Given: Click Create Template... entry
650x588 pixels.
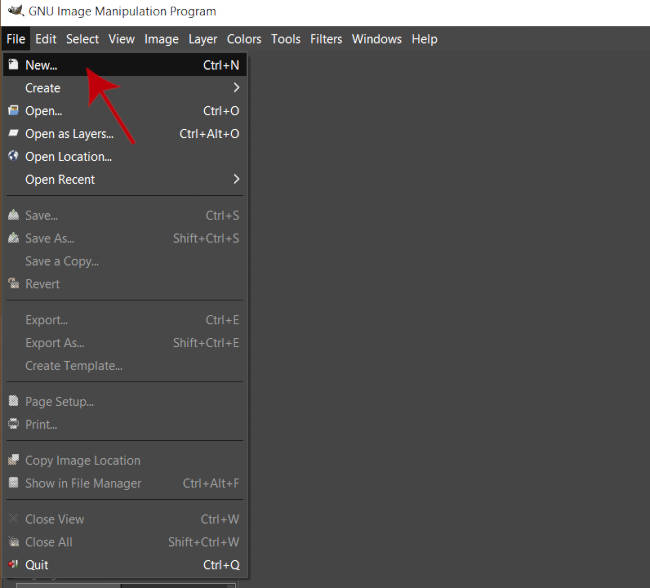Looking at the screenshot, I should (125, 365).
